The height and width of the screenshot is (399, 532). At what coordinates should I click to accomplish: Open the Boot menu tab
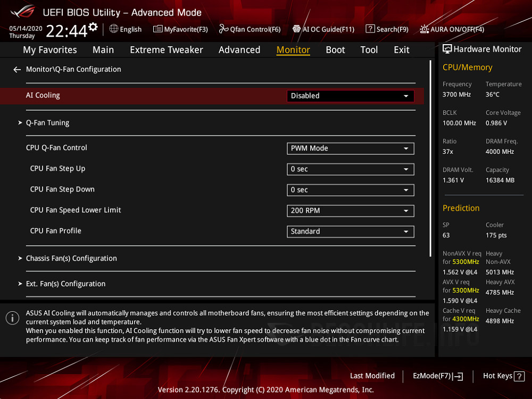[x=335, y=49]
